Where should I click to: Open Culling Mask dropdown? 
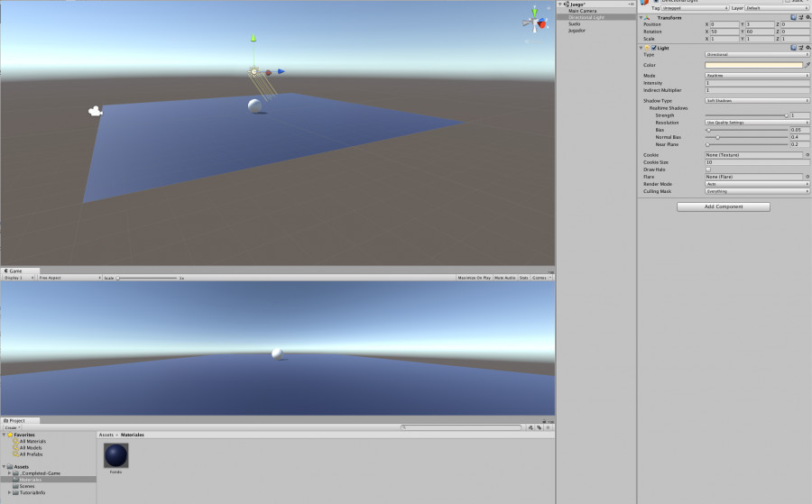(757, 191)
